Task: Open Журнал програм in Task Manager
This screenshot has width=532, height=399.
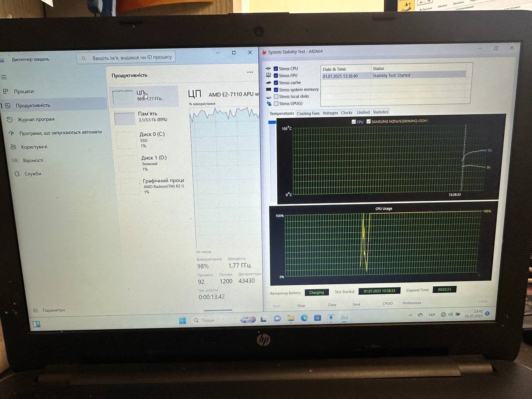Action: [x=36, y=119]
